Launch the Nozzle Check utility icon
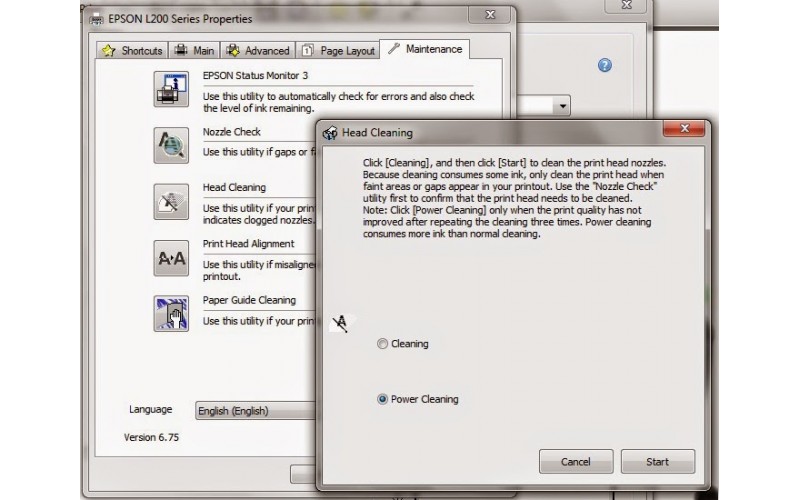This screenshot has width=800, height=500. coord(170,145)
